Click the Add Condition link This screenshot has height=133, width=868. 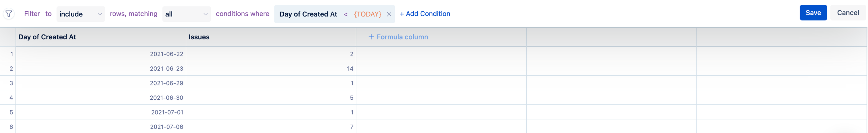pos(425,14)
